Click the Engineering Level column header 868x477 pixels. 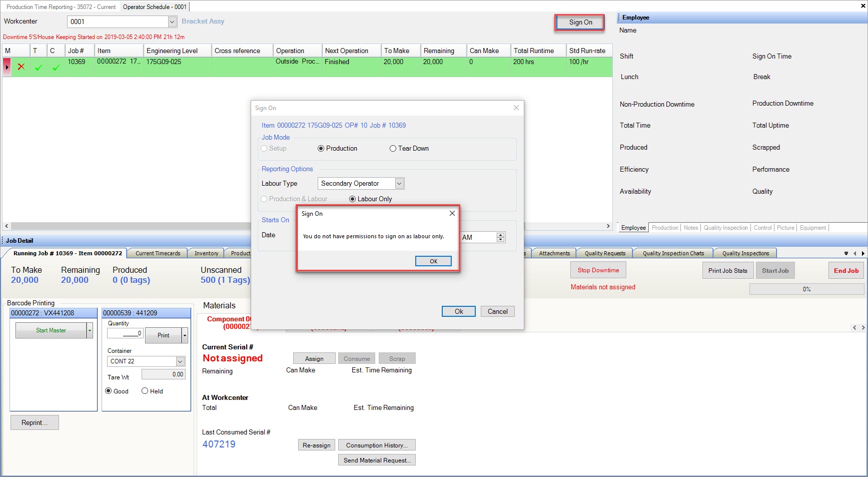click(177, 51)
